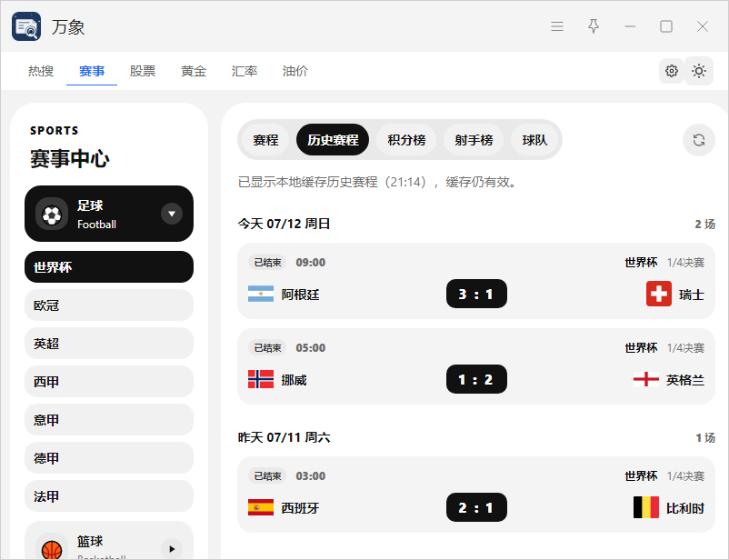
Task: Choose 欧冠 league in sidebar
Action: pyautogui.click(x=109, y=305)
